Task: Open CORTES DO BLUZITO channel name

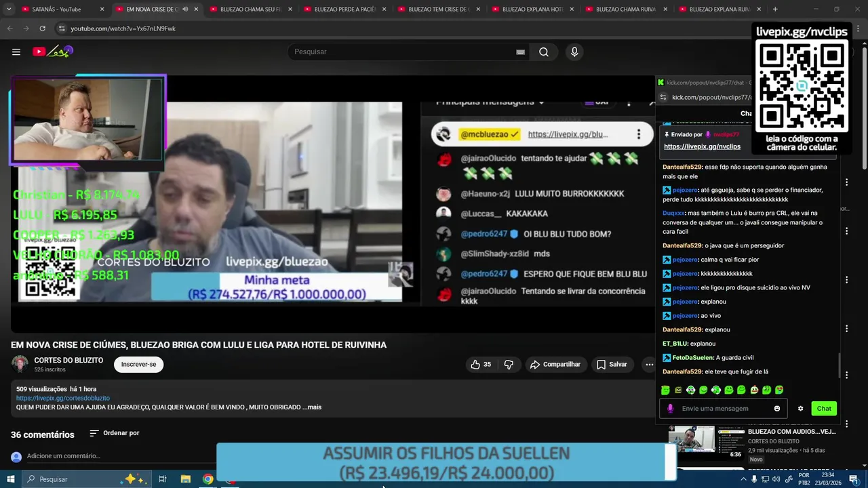Action: point(68,361)
